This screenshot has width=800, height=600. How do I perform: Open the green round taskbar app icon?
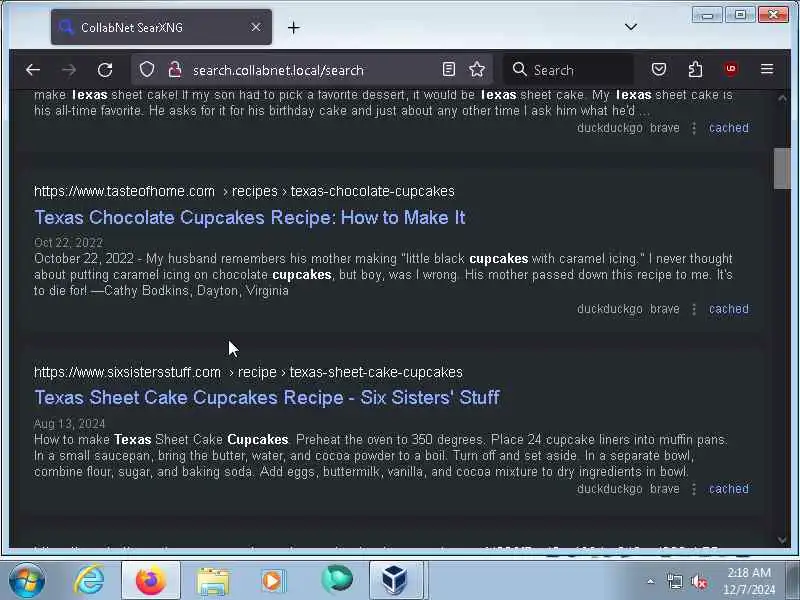tap(337, 579)
